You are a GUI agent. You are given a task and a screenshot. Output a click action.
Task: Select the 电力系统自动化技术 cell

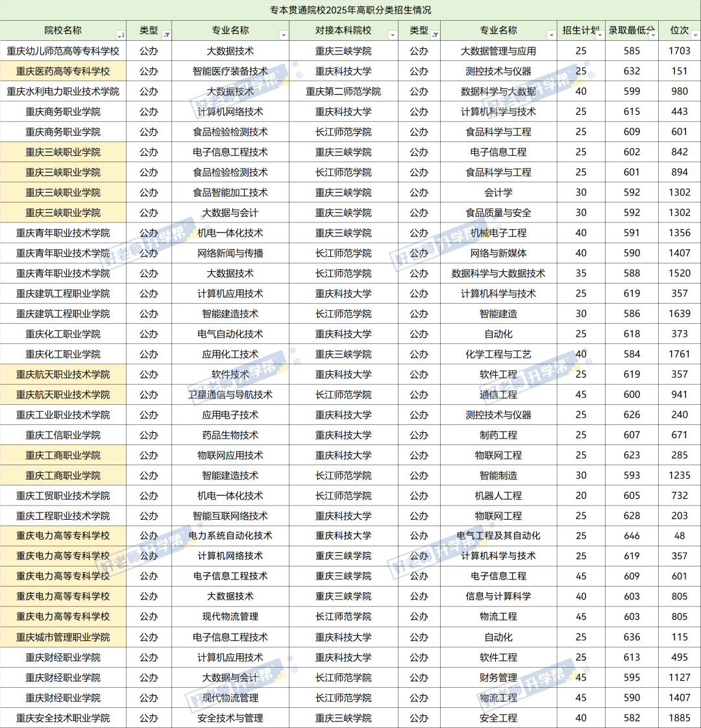tap(230, 535)
